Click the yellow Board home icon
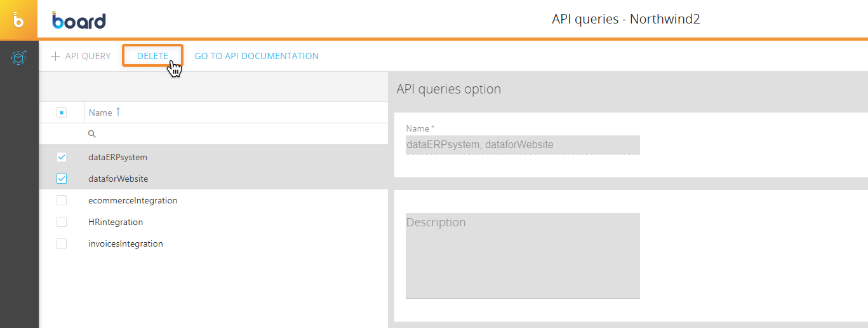 19,20
